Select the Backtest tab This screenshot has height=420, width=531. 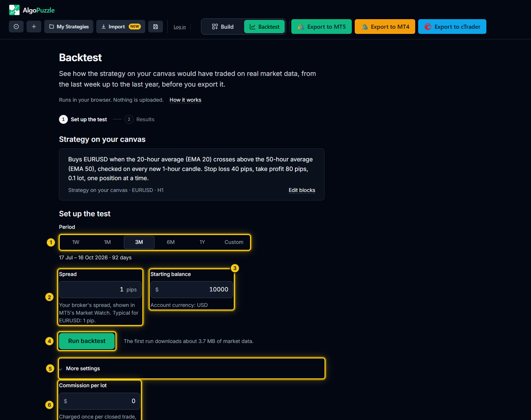pyautogui.click(x=264, y=27)
